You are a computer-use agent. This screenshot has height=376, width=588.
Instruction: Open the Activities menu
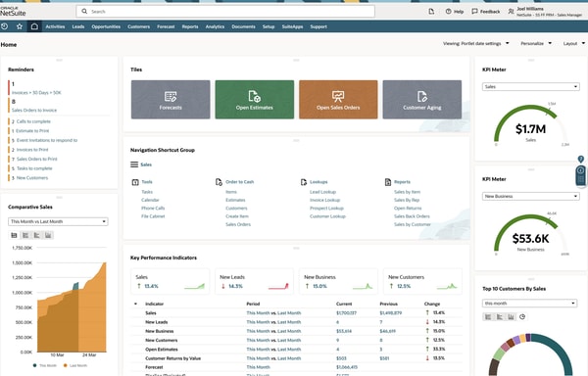tap(55, 26)
